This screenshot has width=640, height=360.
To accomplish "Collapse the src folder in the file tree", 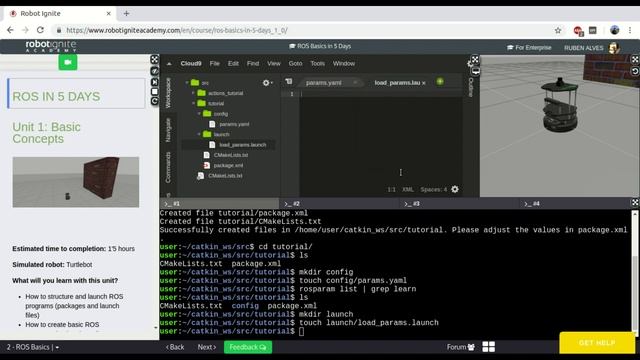I will click(x=187, y=83).
